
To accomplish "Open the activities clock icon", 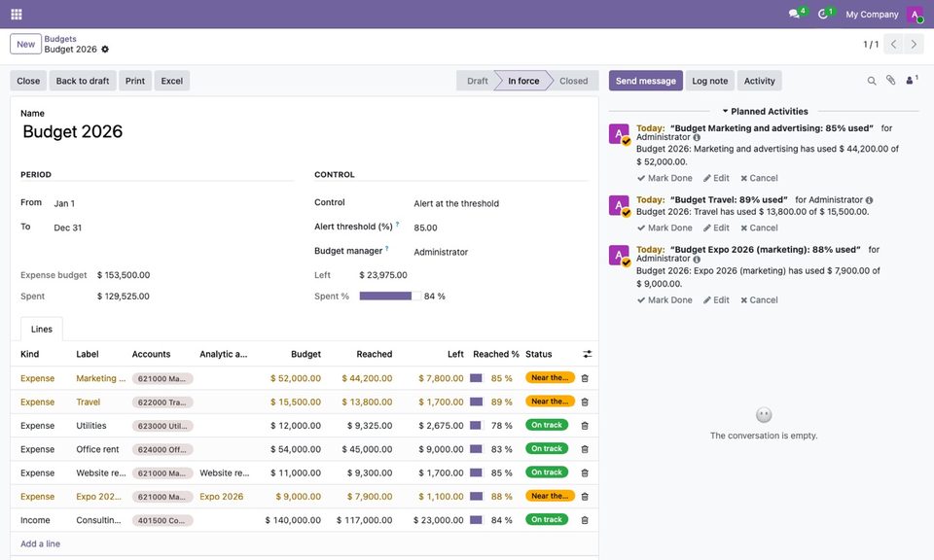I will pos(823,14).
